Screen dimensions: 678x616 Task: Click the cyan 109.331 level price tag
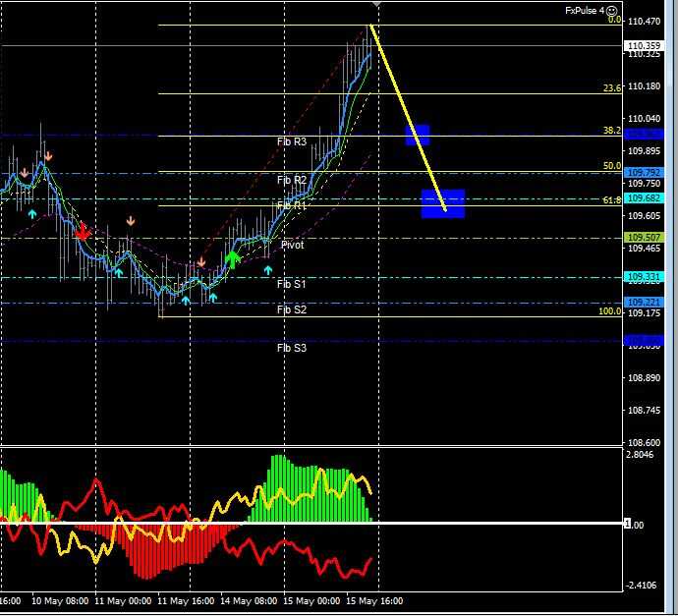[x=644, y=277]
